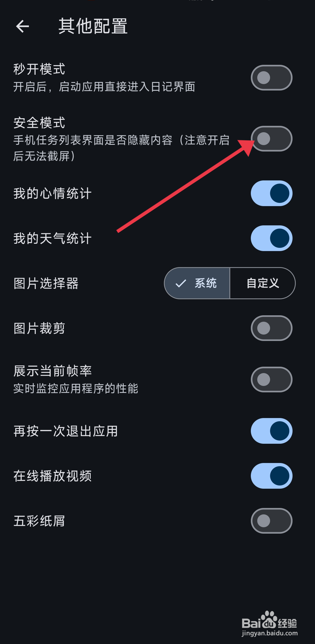Tap the 安全模式 setting label
This screenshot has height=644, width=315.
pos(39,123)
